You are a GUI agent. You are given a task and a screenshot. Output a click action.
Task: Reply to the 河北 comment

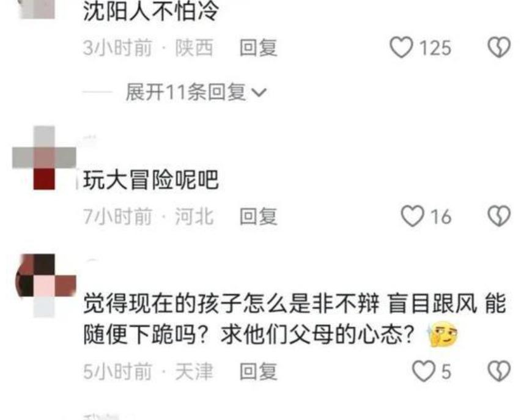259,216
